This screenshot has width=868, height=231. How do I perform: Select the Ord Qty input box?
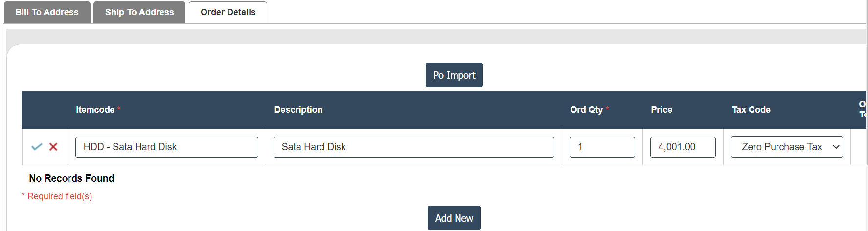tap(602, 147)
